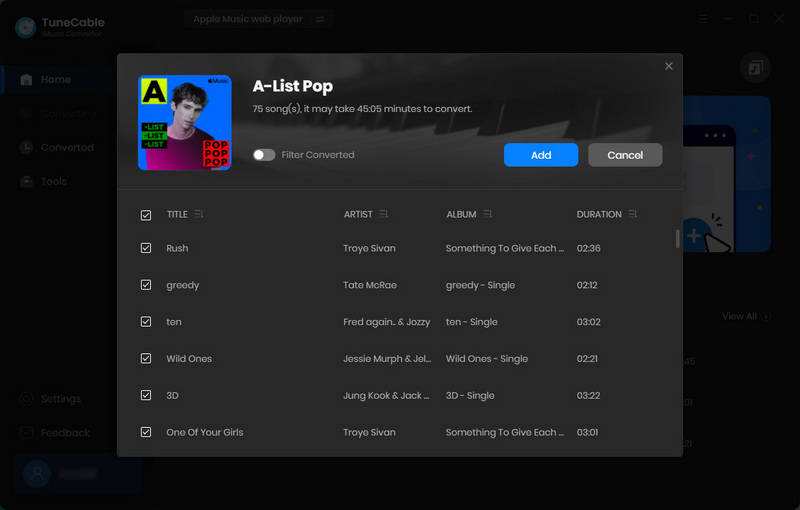Click the A-List Pop album cover
Screen dimensions: 800x510
tap(185, 122)
